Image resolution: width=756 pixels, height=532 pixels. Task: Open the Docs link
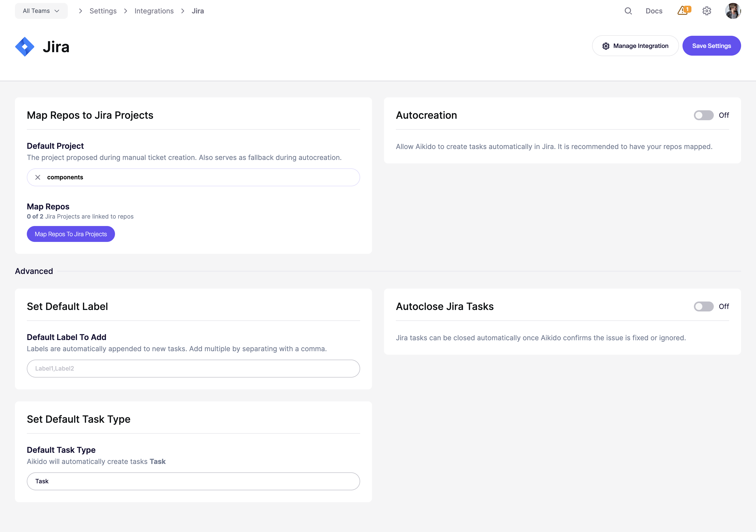tap(654, 11)
